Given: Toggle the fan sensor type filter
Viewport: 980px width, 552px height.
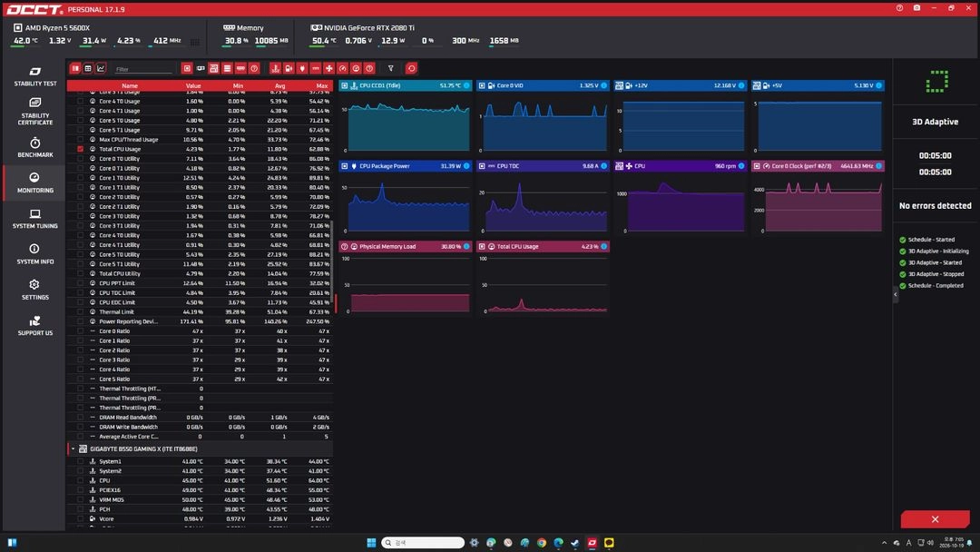Looking at the screenshot, I should click(329, 68).
